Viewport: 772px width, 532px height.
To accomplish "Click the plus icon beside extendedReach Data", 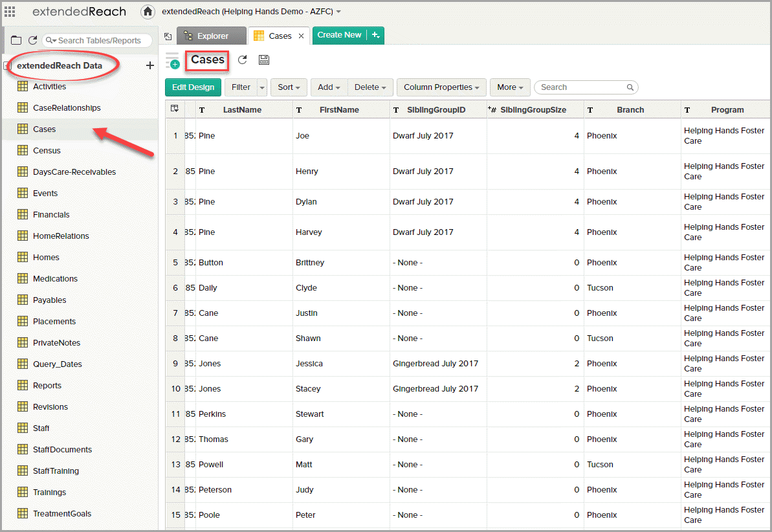I will click(x=149, y=65).
